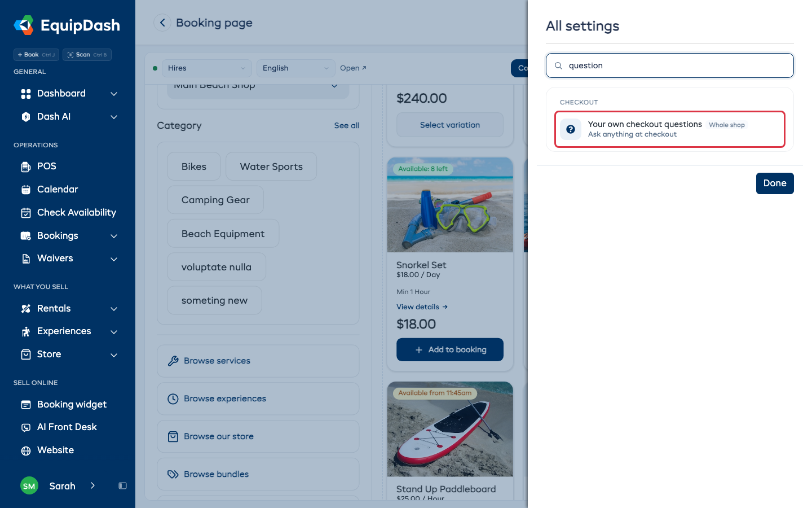Click the Snorkel Set product image
This screenshot has width=812, height=508.
[450, 205]
